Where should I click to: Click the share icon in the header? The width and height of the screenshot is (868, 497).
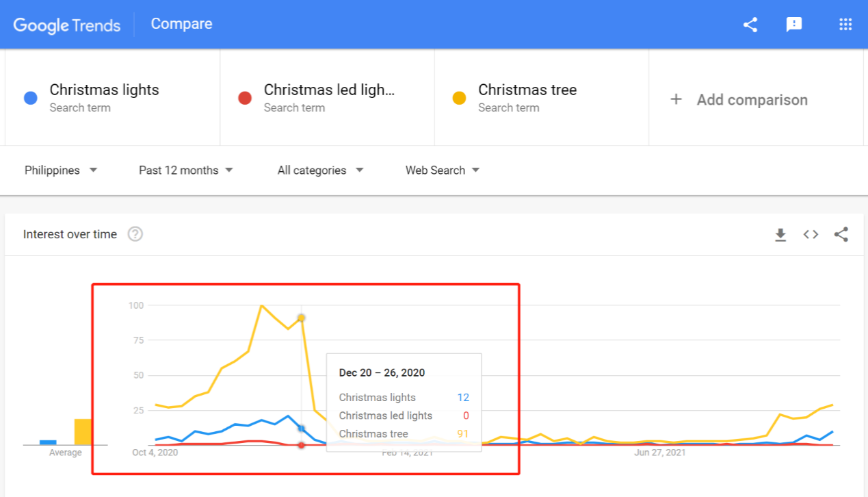750,25
